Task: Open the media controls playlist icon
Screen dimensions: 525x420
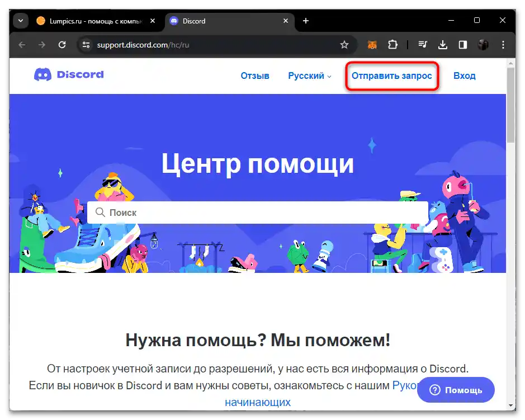Action: (422, 45)
